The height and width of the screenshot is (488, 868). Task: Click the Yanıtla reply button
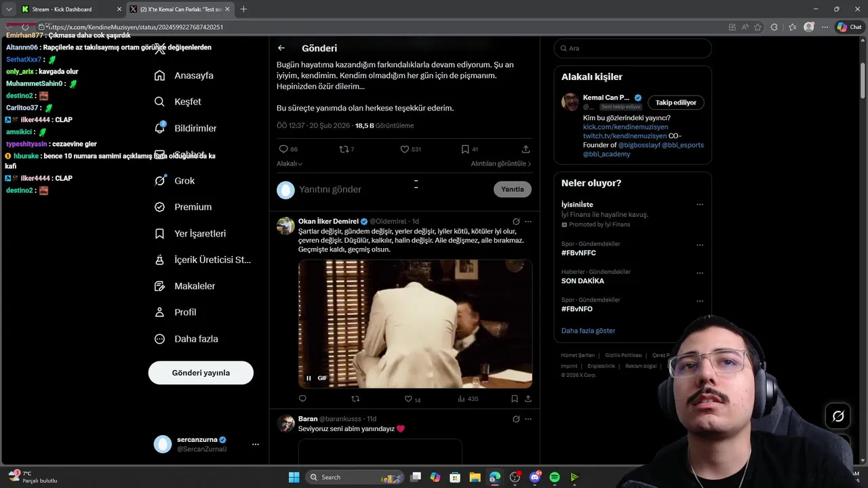(513, 189)
